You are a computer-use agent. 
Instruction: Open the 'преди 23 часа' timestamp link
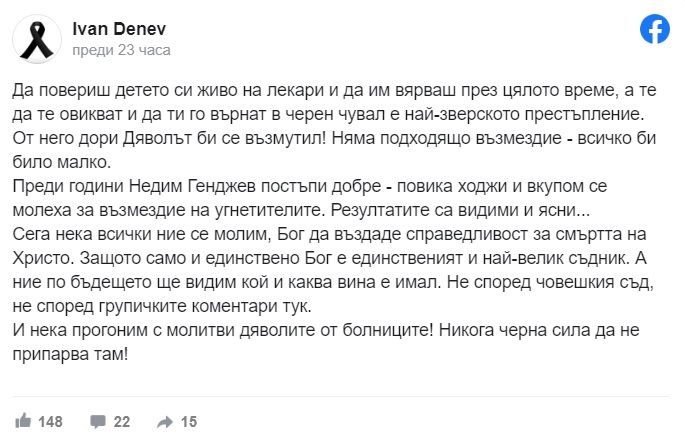coord(121,50)
